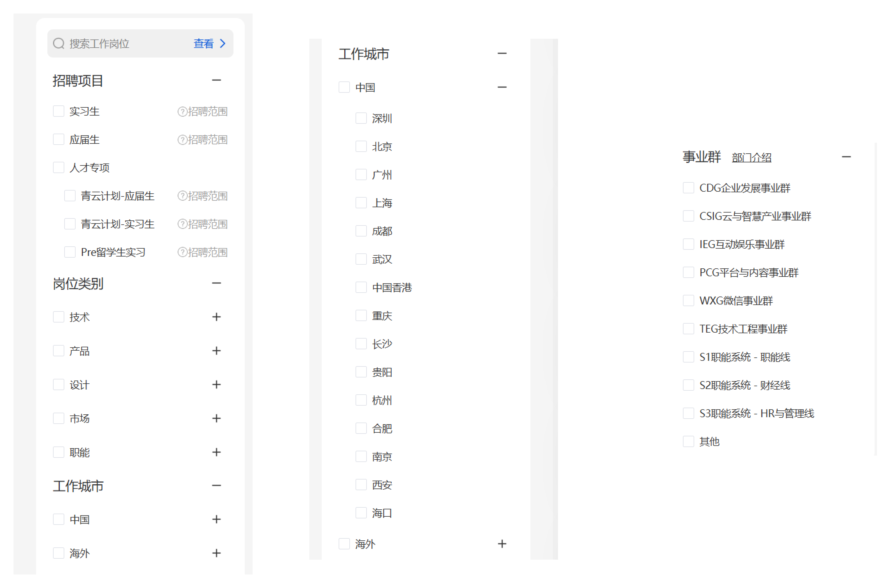Collapse the 招聘项目 section with its minus icon
891x588 pixels.
coord(216,80)
